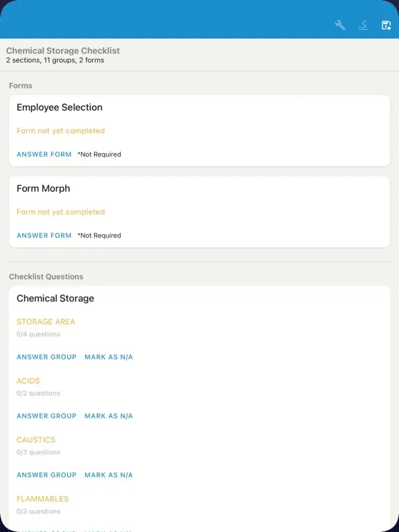Image resolution: width=399 pixels, height=532 pixels.
Task: Answer the STORAGE AREA group
Action: pyautogui.click(x=46, y=357)
